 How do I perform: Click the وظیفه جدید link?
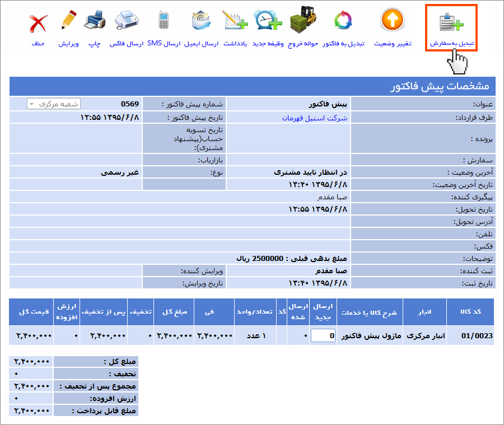point(268,44)
